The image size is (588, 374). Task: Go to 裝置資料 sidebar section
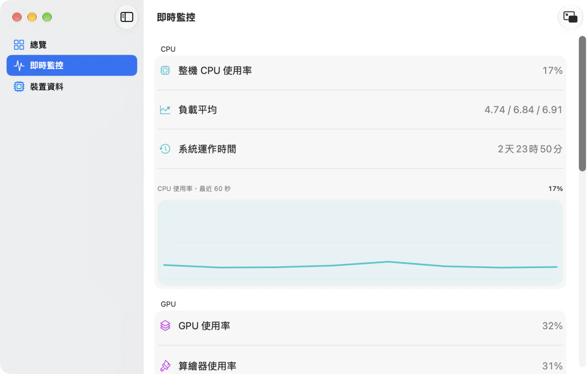click(72, 87)
